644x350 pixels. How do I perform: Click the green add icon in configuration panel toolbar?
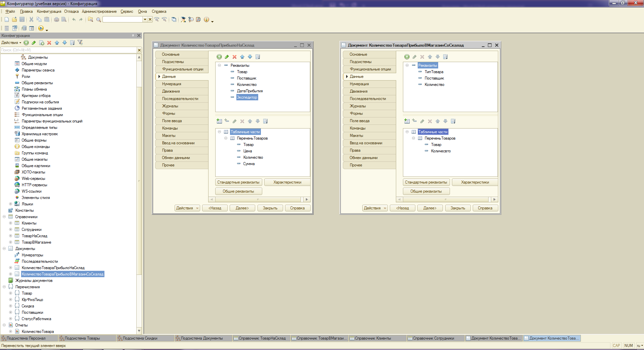[26, 43]
